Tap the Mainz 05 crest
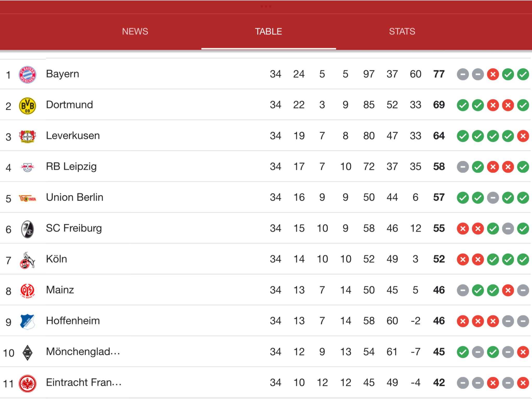This screenshot has height=399, width=532. pyautogui.click(x=27, y=291)
